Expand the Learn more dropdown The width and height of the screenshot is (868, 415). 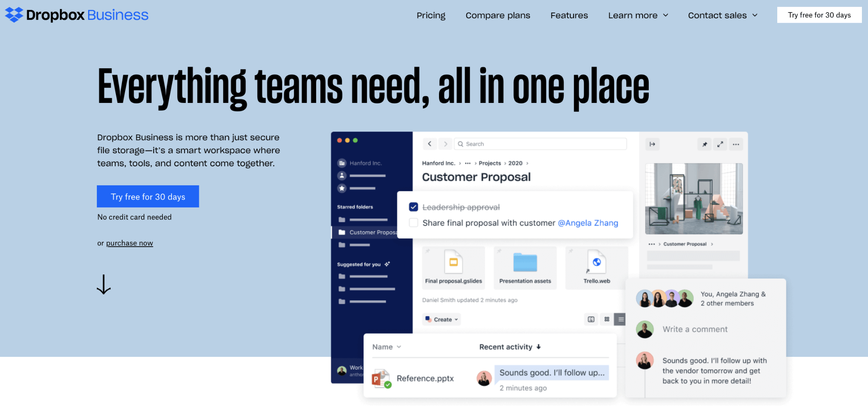click(638, 15)
